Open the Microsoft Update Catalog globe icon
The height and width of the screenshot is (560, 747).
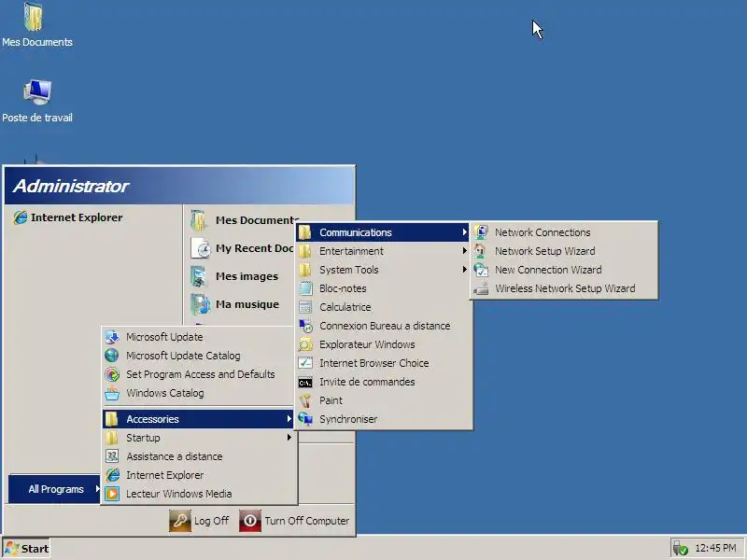[x=112, y=356]
